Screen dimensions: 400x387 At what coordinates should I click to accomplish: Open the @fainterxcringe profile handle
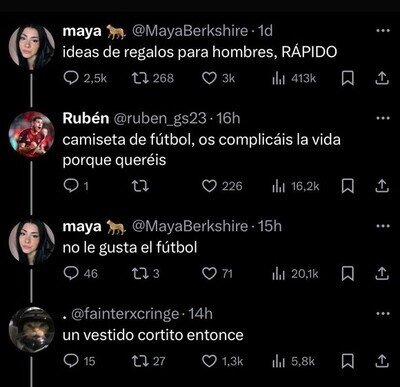tap(125, 314)
